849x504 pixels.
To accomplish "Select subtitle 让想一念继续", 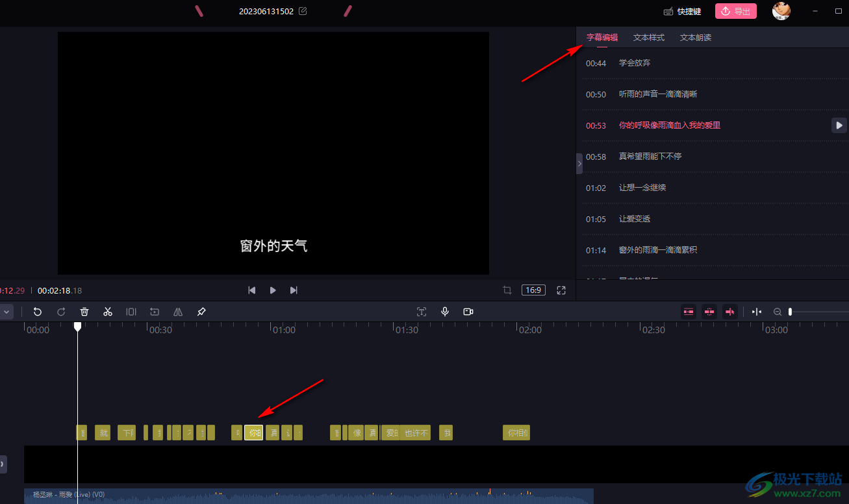I will click(x=642, y=188).
